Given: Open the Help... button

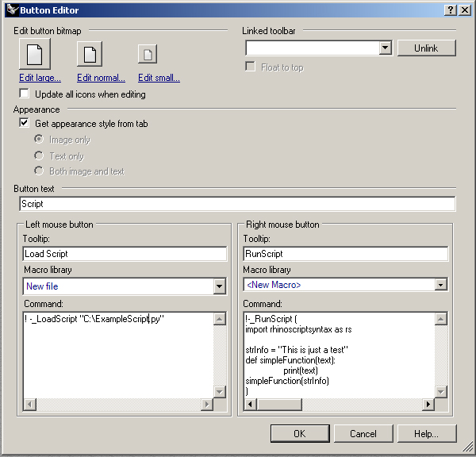Looking at the screenshot, I should coord(426,434).
